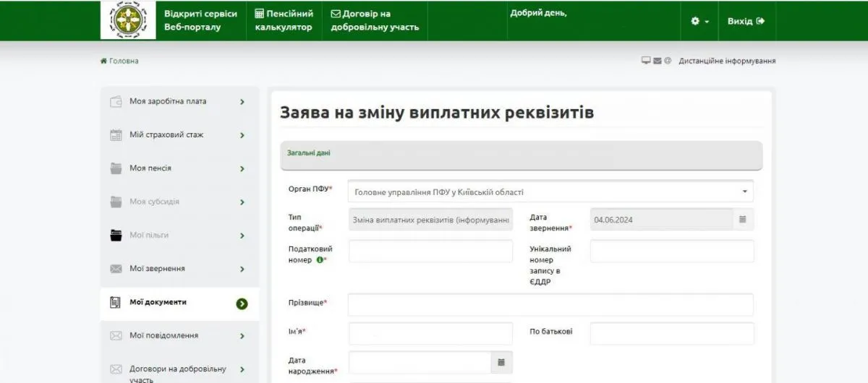Click the calculator icon in Пенсійний калькулятор

(260, 14)
